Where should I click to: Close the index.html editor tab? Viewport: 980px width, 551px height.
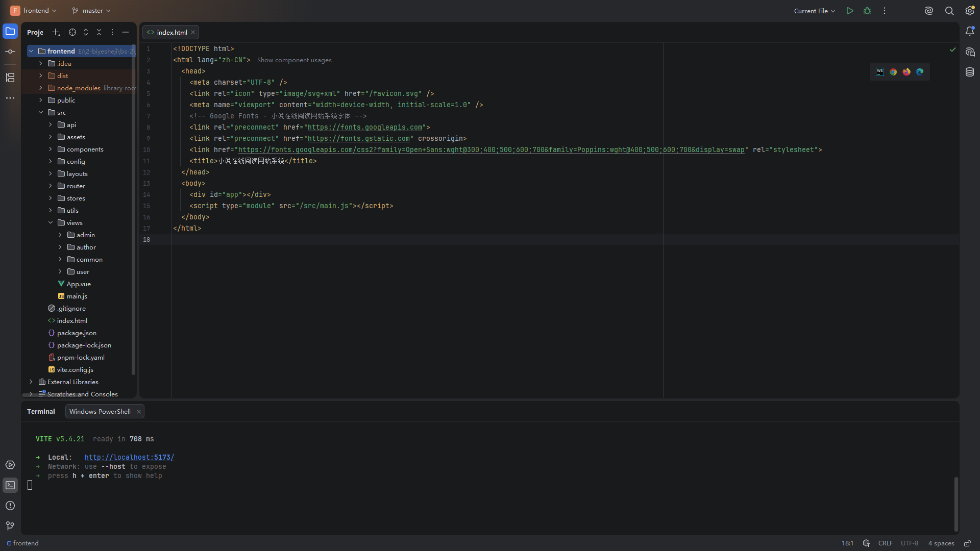coord(193,32)
